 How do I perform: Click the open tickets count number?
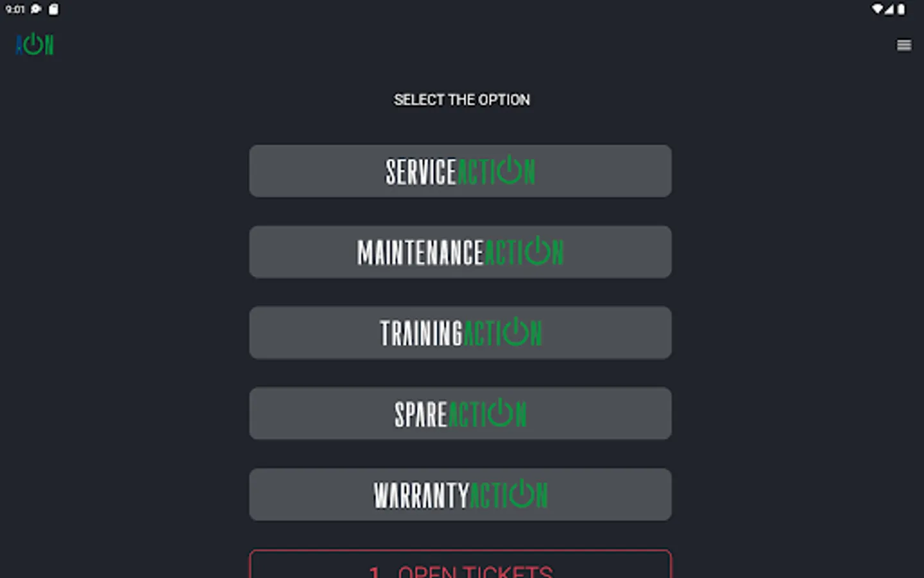point(375,572)
